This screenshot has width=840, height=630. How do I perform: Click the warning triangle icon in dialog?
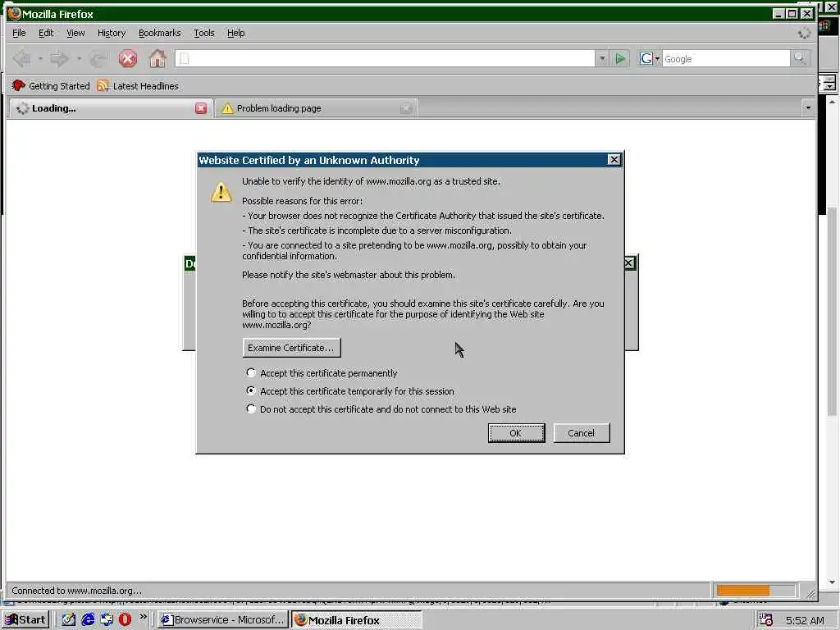(x=221, y=192)
